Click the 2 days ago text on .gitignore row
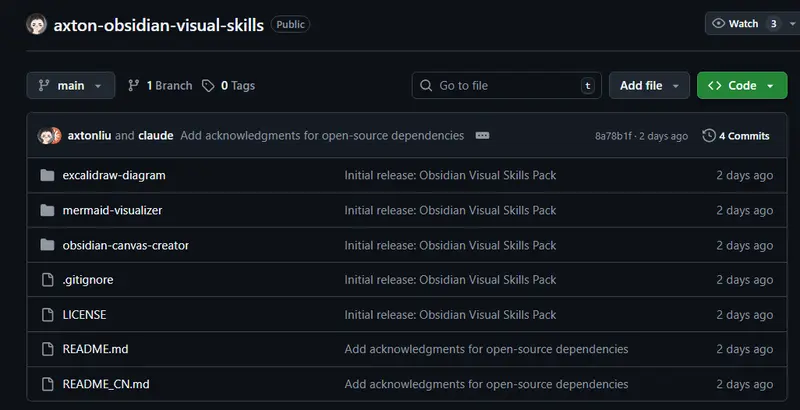 coord(744,280)
